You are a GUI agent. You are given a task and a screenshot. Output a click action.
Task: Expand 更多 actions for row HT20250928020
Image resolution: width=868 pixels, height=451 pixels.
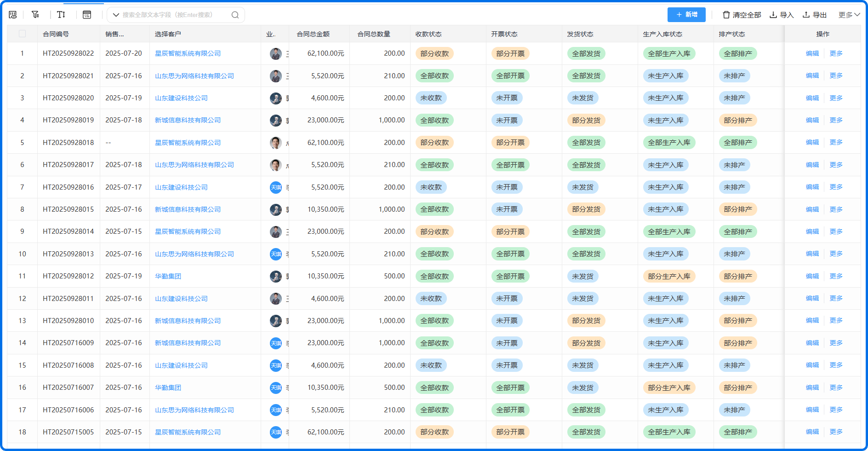click(x=836, y=98)
